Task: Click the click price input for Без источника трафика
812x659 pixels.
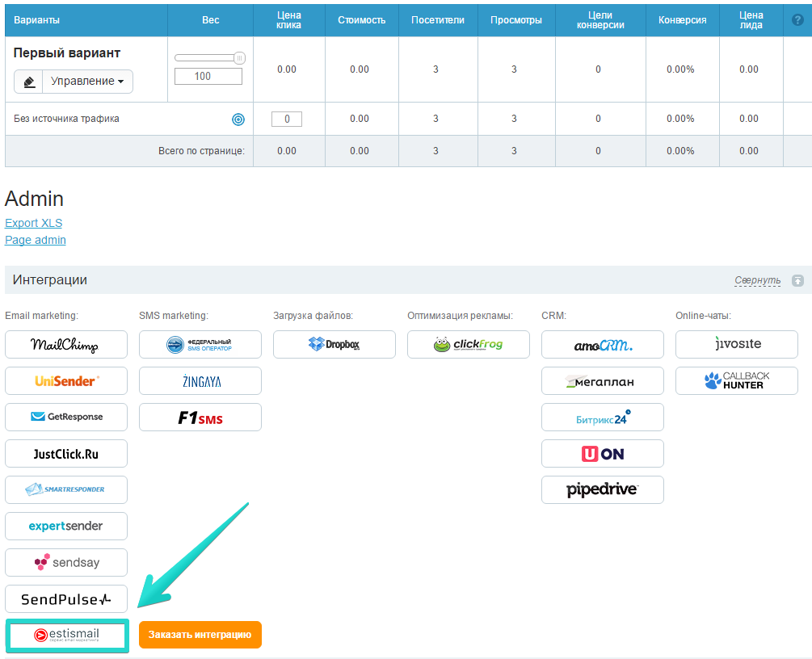Action: coord(287,119)
